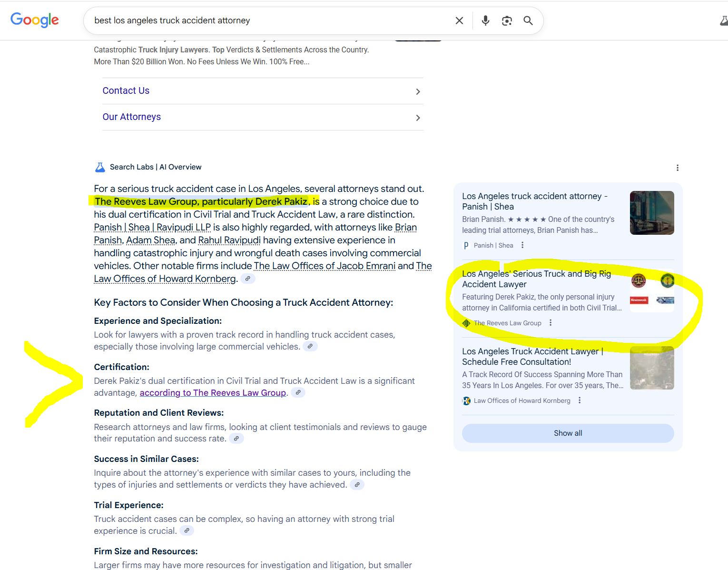
Task: Open The Law Offices of Jacob Emrani link
Action: (x=325, y=266)
